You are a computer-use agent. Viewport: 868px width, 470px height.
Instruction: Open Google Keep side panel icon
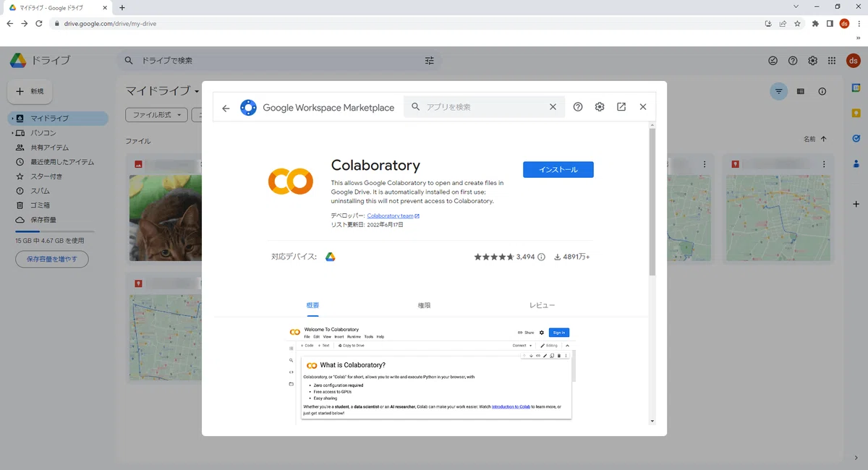pyautogui.click(x=856, y=113)
